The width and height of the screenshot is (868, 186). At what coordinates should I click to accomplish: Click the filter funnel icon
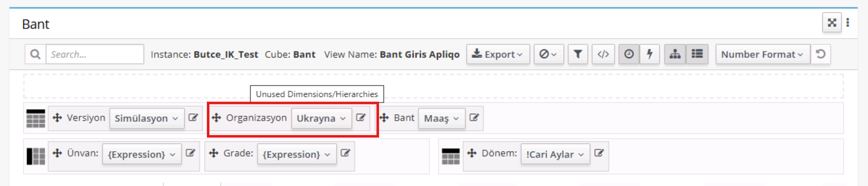578,54
